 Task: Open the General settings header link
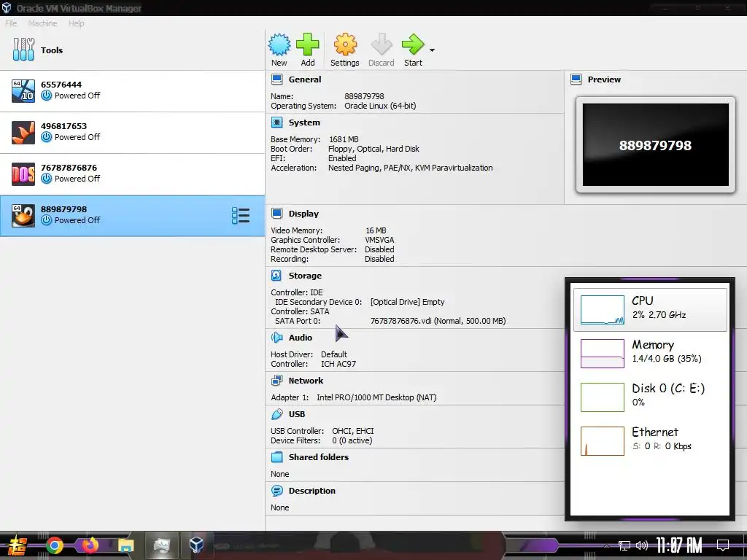pos(305,79)
